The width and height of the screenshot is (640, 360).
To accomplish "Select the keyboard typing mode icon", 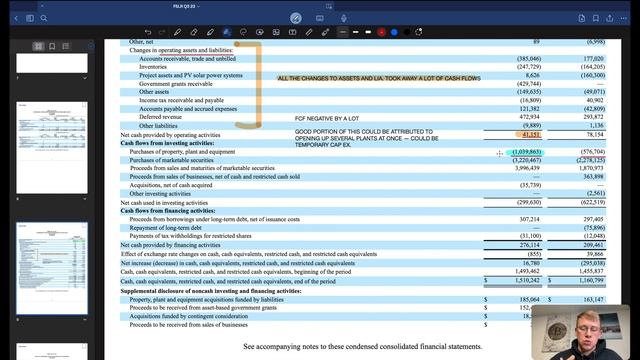I will point(320,18).
